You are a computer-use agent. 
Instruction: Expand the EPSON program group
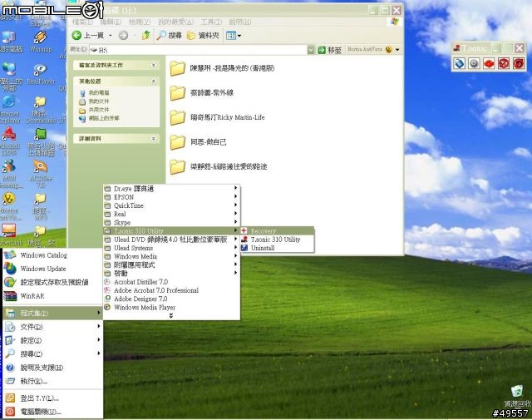[x=171, y=197]
